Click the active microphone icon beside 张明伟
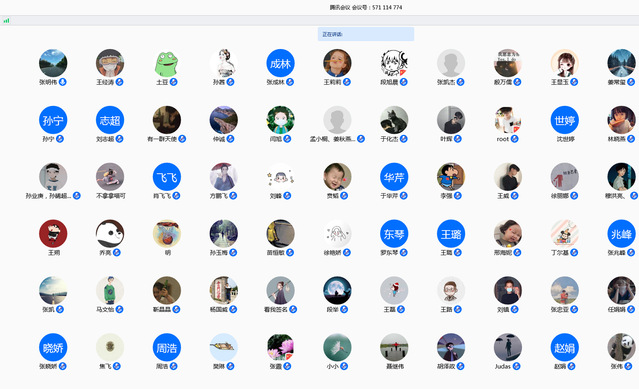The width and height of the screenshot is (639, 389). tap(63, 82)
